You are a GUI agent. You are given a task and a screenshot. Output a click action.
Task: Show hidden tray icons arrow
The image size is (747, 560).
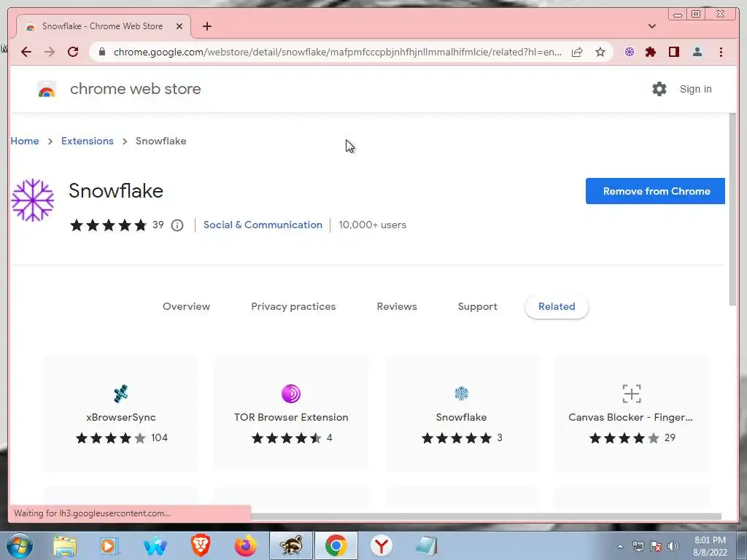tap(620, 546)
